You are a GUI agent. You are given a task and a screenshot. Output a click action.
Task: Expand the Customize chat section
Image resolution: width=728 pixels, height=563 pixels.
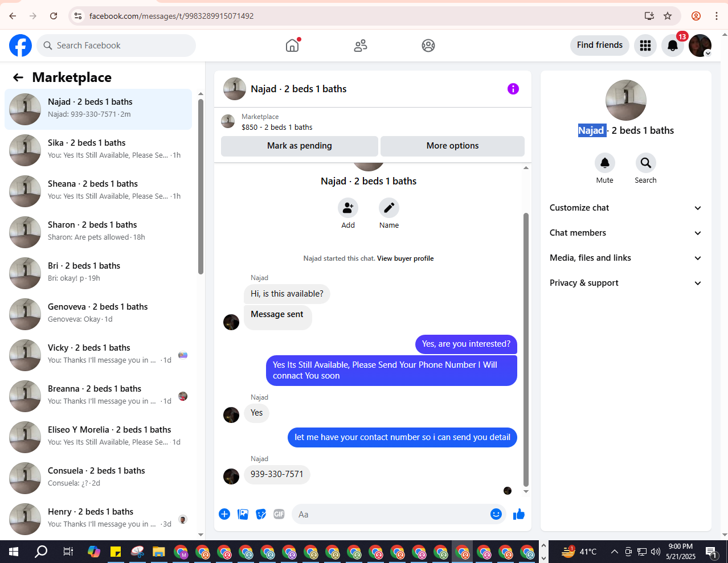click(x=625, y=208)
